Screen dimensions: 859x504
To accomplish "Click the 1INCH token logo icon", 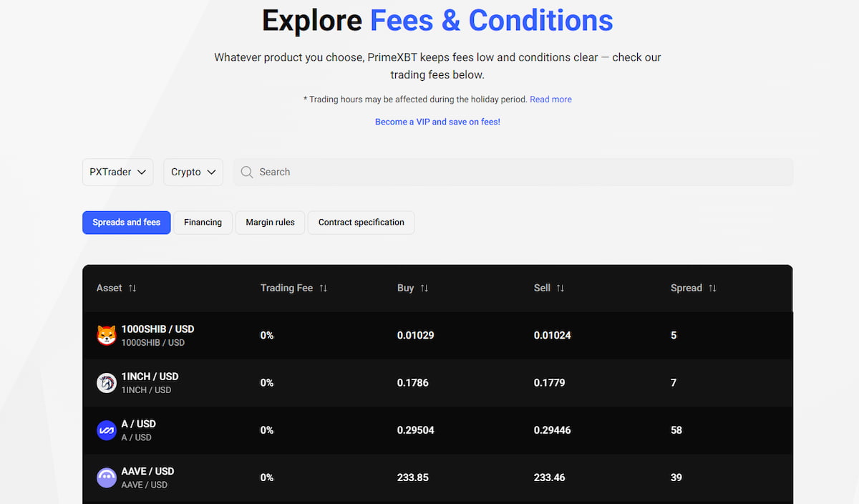I will pyautogui.click(x=107, y=383).
